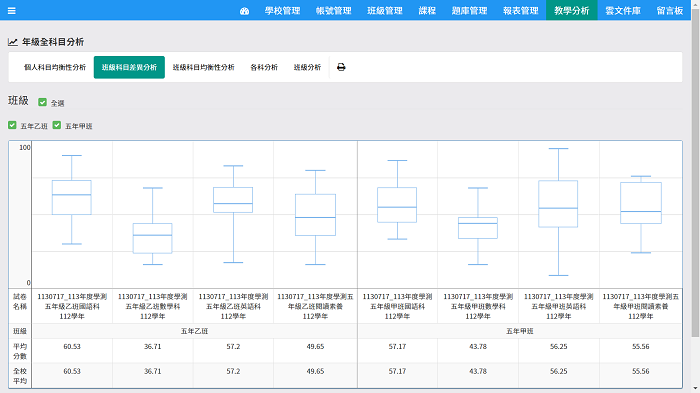
Task: Select the 班級科目差異分析 tab
Action: pos(129,67)
